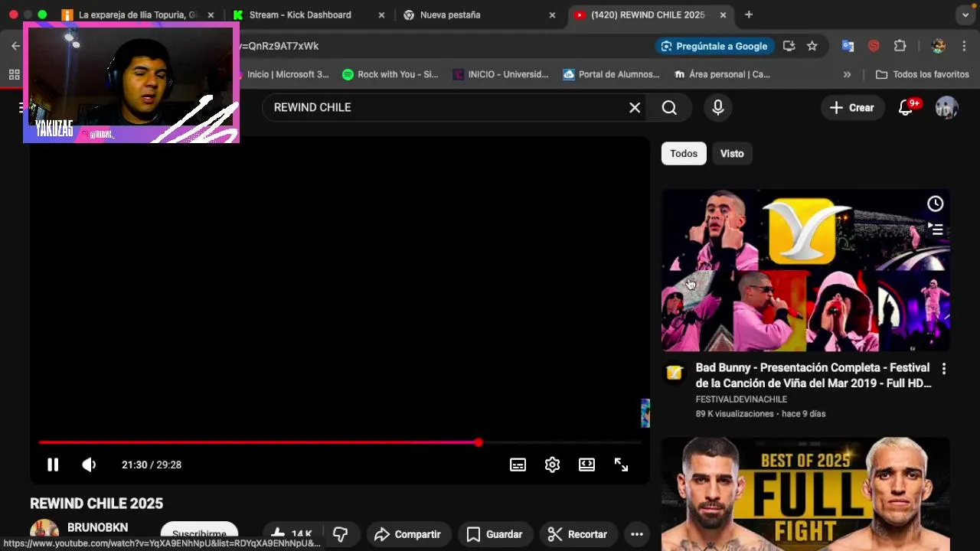The height and width of the screenshot is (551, 980).
Task: Toggle subtitles on the video player
Action: tap(518, 465)
